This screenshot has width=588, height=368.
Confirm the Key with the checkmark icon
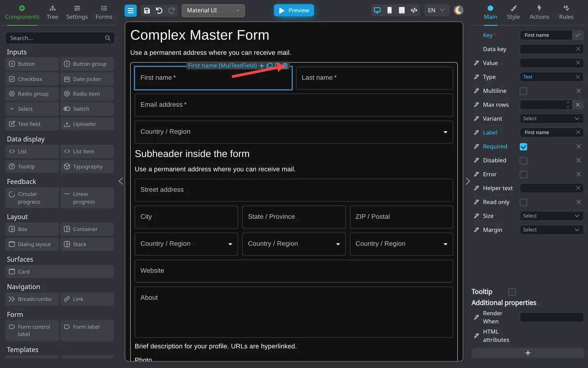click(578, 35)
